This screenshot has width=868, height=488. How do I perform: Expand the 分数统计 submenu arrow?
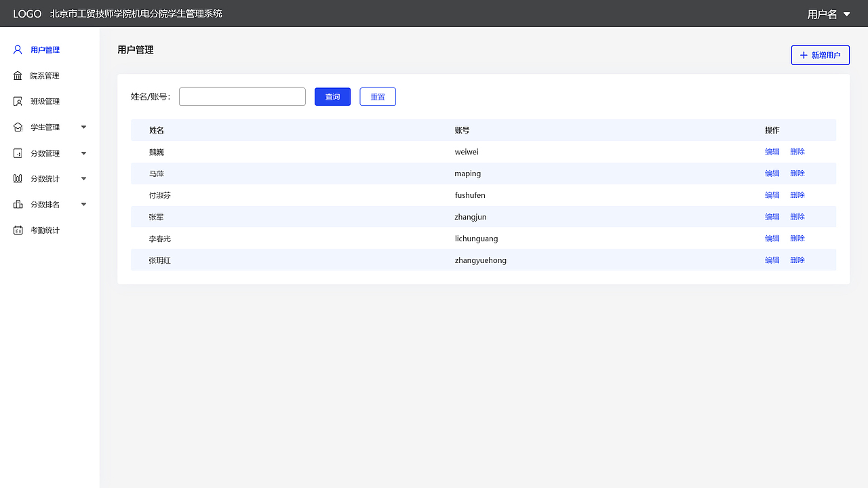[84, 178]
